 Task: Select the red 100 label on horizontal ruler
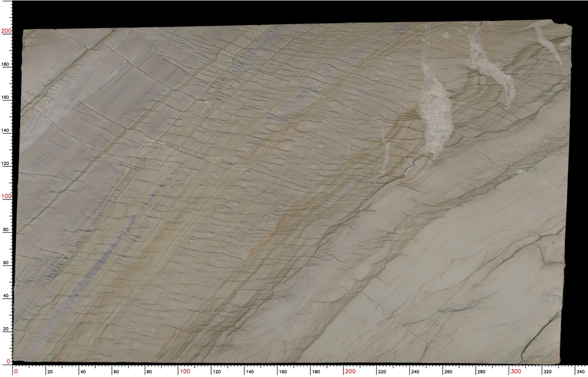pyautogui.click(x=185, y=371)
